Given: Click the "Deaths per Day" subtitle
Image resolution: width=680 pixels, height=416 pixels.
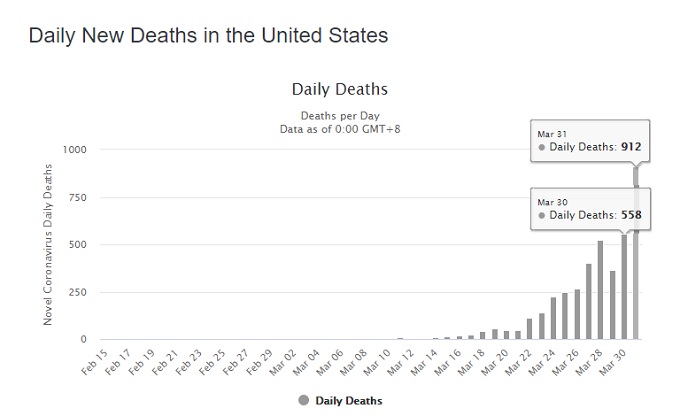Looking at the screenshot, I should click(x=340, y=115).
